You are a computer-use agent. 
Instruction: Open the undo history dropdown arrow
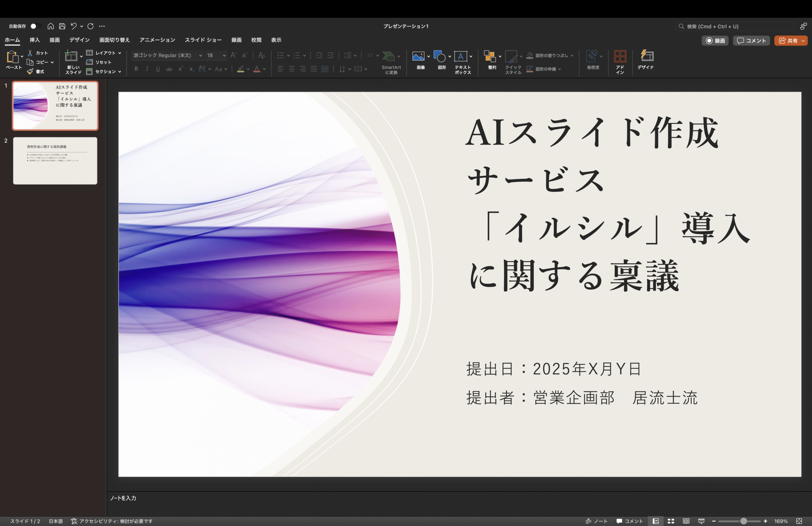point(82,26)
